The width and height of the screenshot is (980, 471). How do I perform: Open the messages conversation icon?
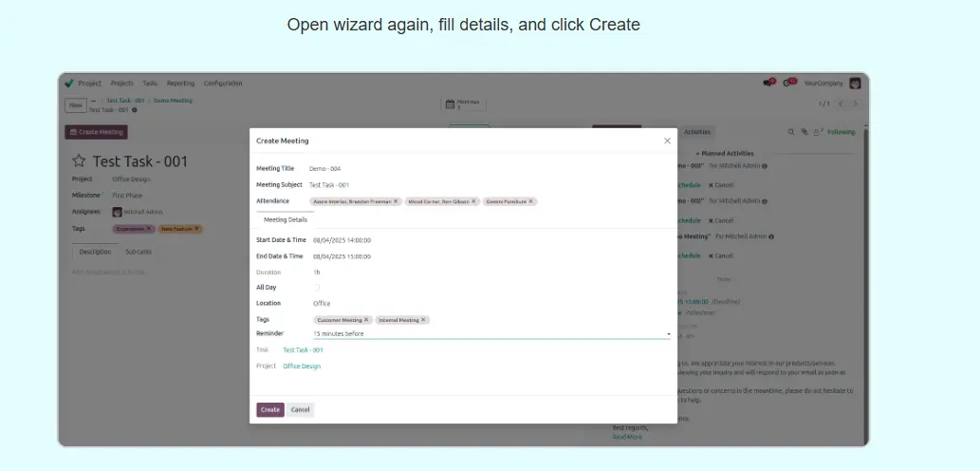[x=767, y=84]
